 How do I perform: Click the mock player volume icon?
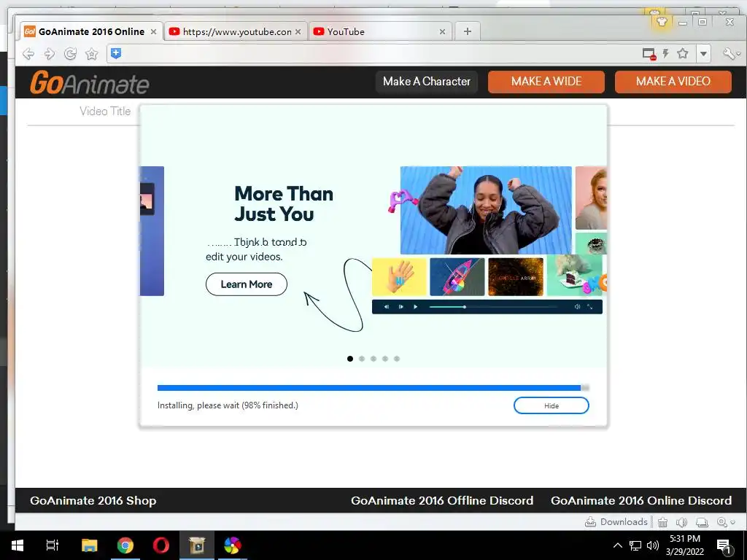(x=577, y=307)
